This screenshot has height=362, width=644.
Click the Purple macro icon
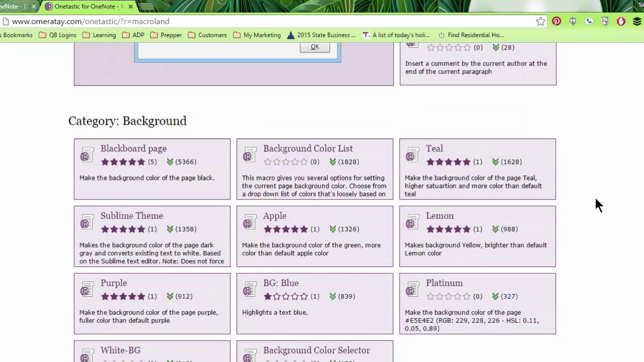click(87, 290)
